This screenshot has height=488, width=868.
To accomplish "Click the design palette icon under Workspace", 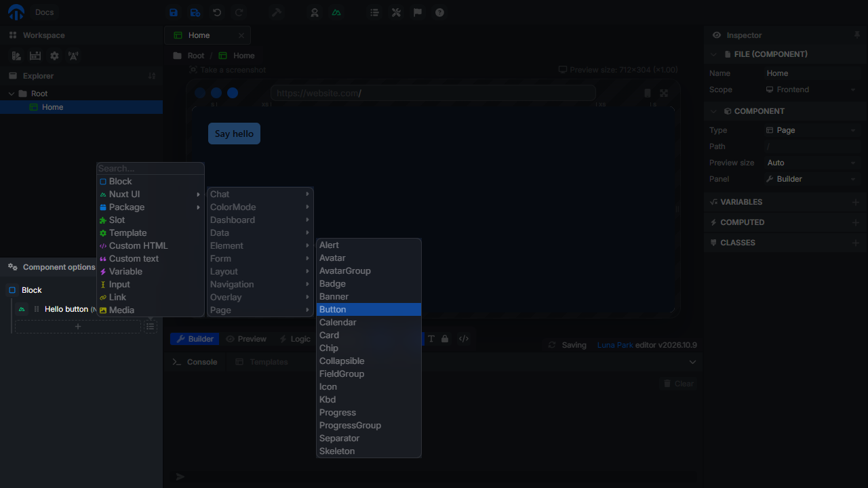I will (x=16, y=56).
